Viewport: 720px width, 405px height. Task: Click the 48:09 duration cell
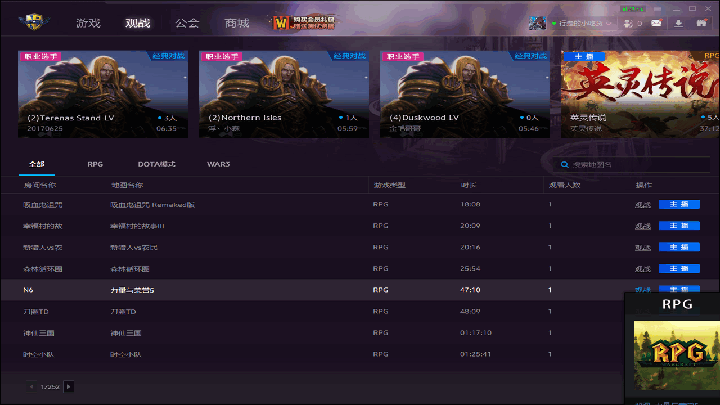(470, 311)
